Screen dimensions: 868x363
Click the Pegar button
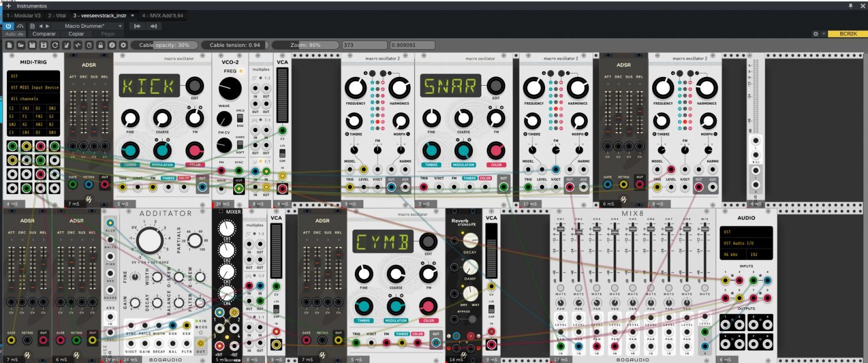coord(108,34)
